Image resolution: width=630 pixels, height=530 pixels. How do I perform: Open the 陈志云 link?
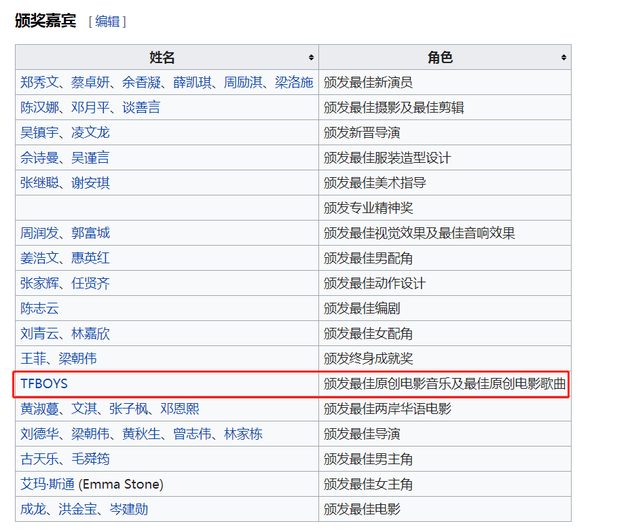coord(40,308)
